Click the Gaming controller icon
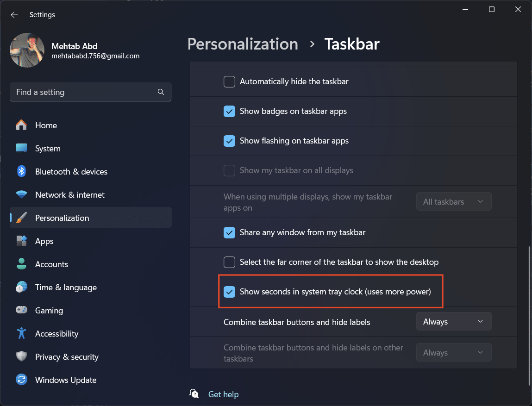532x406 pixels. [21, 311]
